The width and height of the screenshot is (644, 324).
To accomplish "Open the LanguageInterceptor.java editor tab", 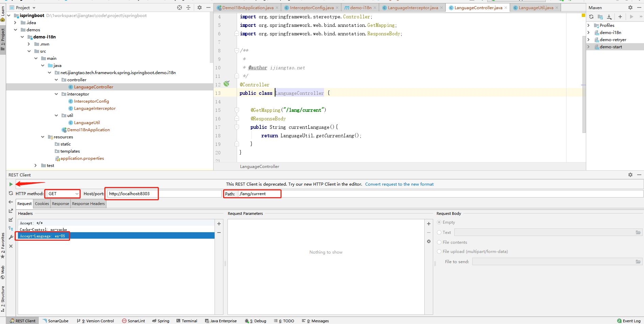I will coord(412,7).
